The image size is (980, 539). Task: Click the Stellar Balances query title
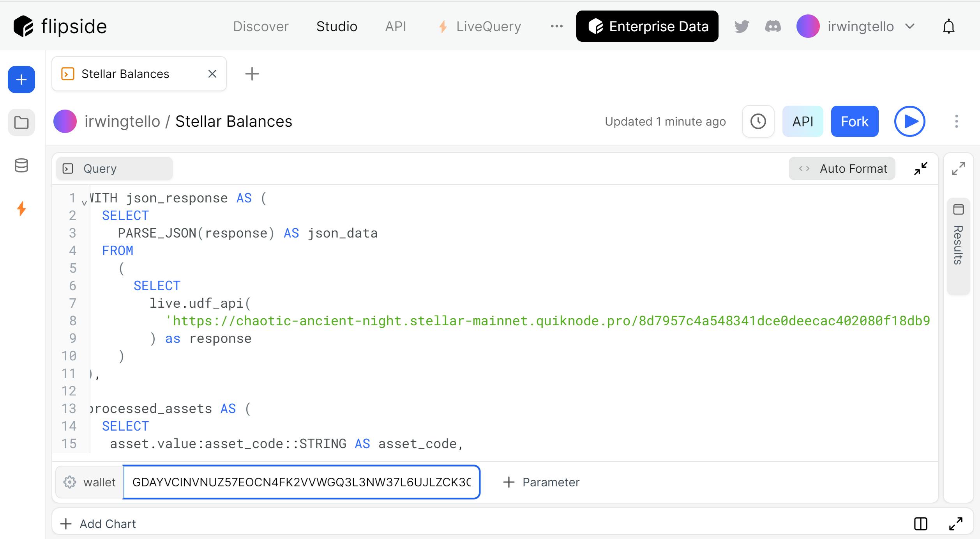click(233, 121)
